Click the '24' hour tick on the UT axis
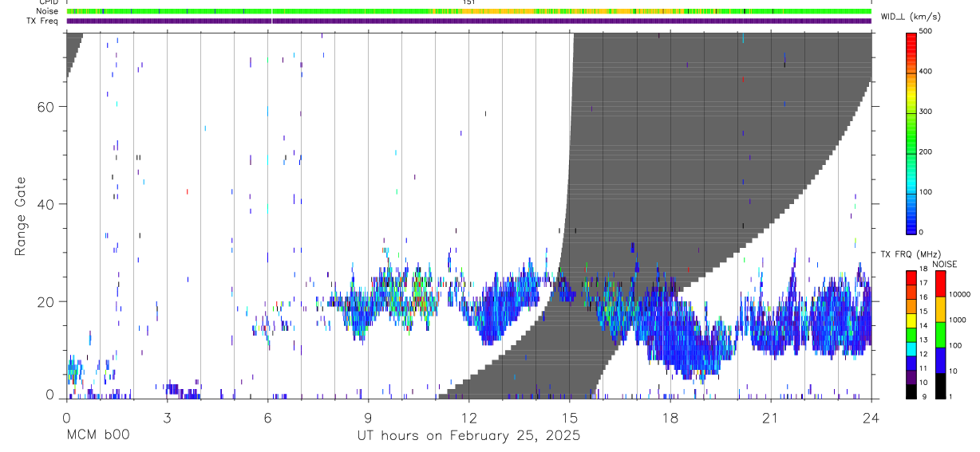The width and height of the screenshot is (980, 452). tap(871, 416)
